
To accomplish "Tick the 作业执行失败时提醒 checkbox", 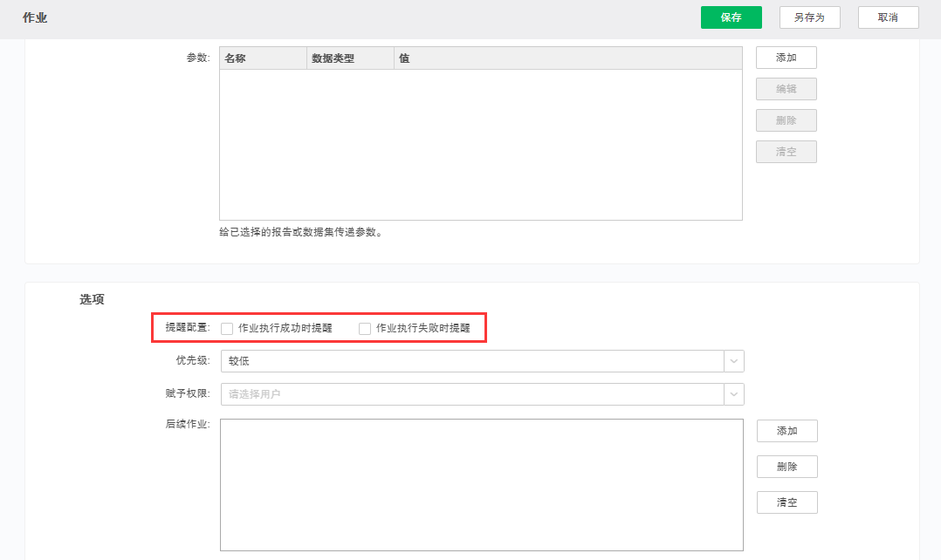I will tap(365, 329).
